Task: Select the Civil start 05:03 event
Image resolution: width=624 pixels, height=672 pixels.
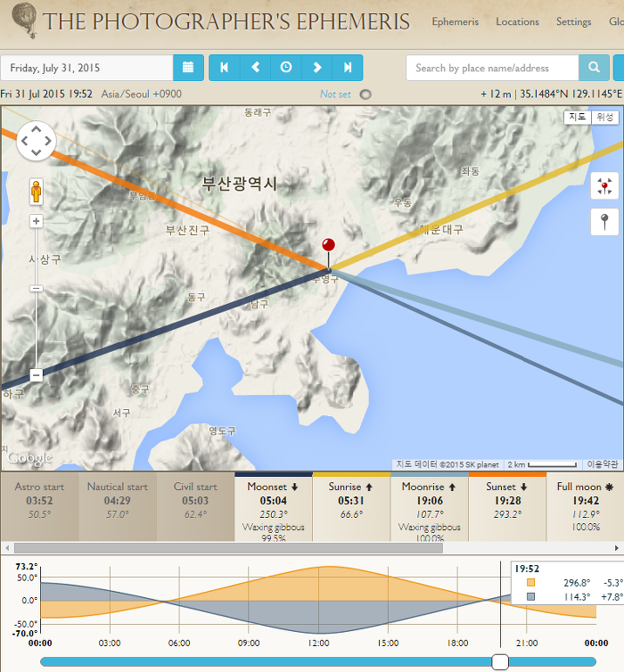Action: [x=195, y=506]
